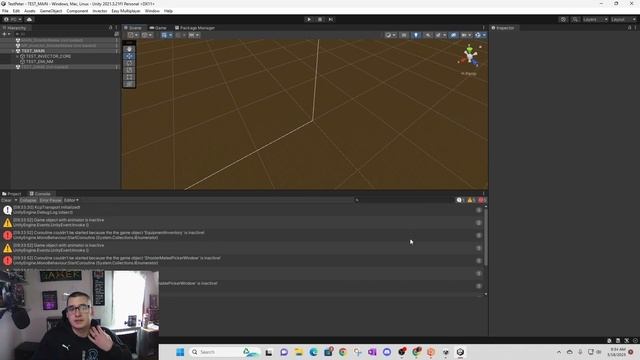This screenshot has height=360, width=640.
Task: Open the Invector menu
Action: 100,11
